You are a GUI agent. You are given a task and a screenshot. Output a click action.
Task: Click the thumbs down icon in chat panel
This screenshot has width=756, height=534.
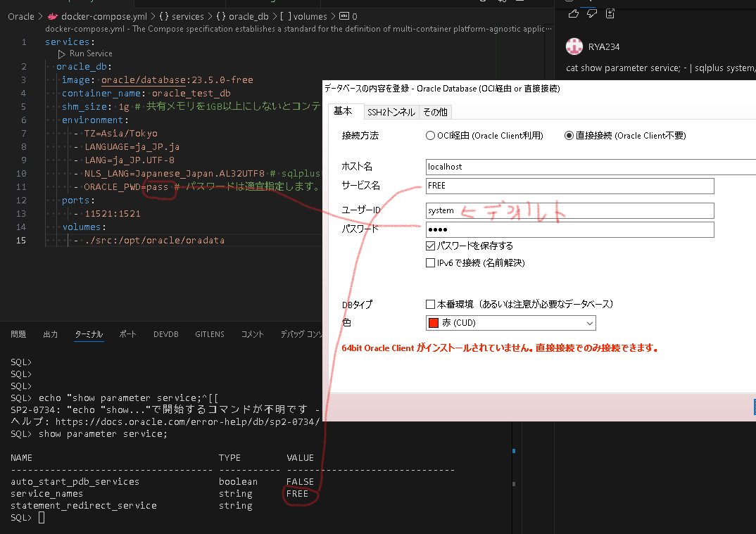click(591, 13)
